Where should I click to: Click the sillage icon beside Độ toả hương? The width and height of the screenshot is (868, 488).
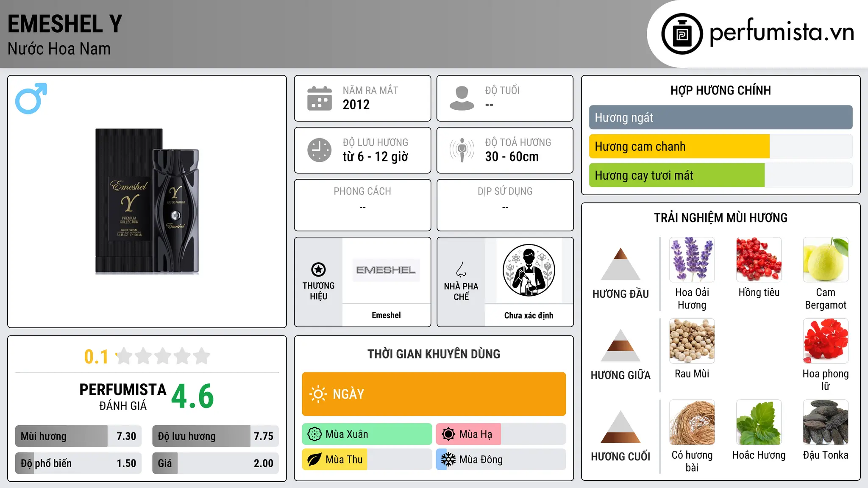coord(462,150)
